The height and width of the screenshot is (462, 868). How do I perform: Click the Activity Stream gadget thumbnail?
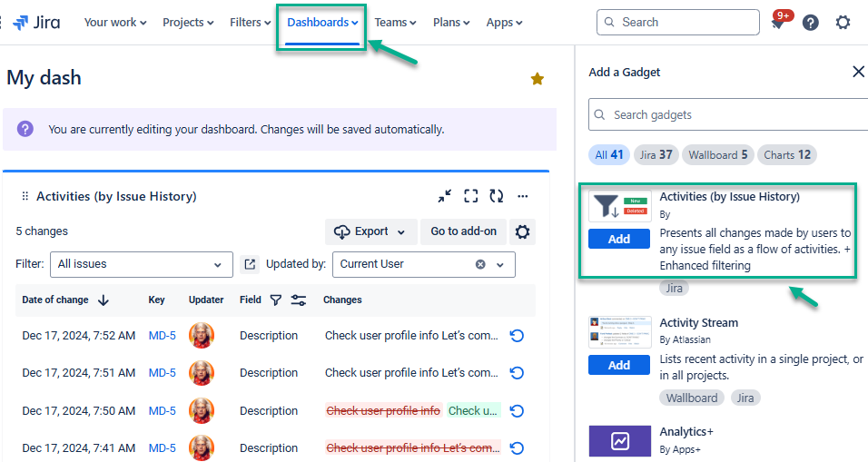[619, 331]
